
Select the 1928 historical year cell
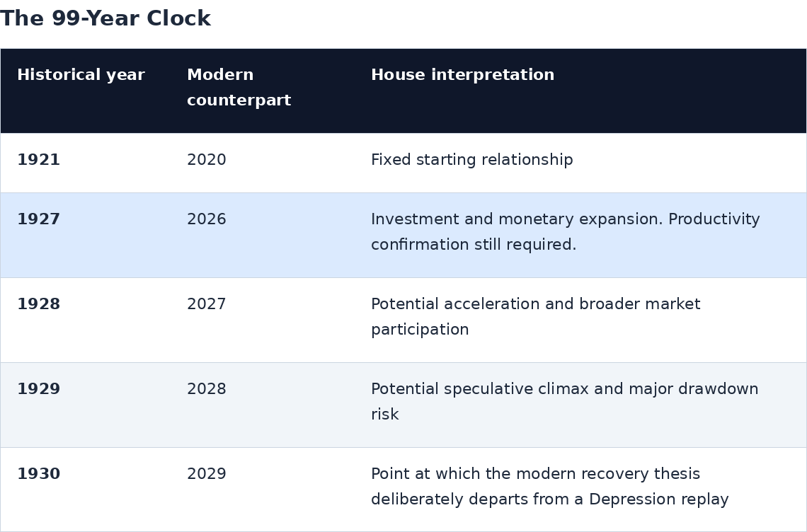(39, 304)
